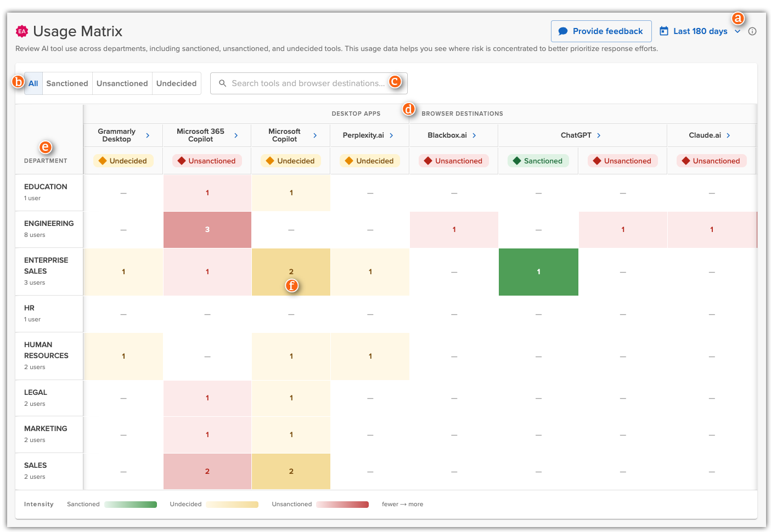The width and height of the screenshot is (771, 532).
Task: Click the DESKTOP APPS group header
Action: click(x=356, y=114)
